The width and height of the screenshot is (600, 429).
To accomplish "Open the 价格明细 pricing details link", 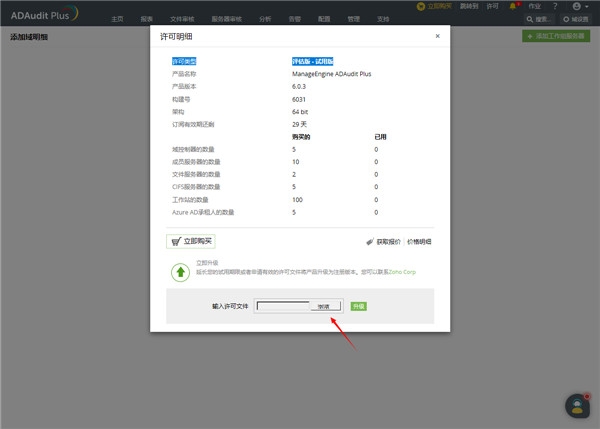I will [x=419, y=242].
